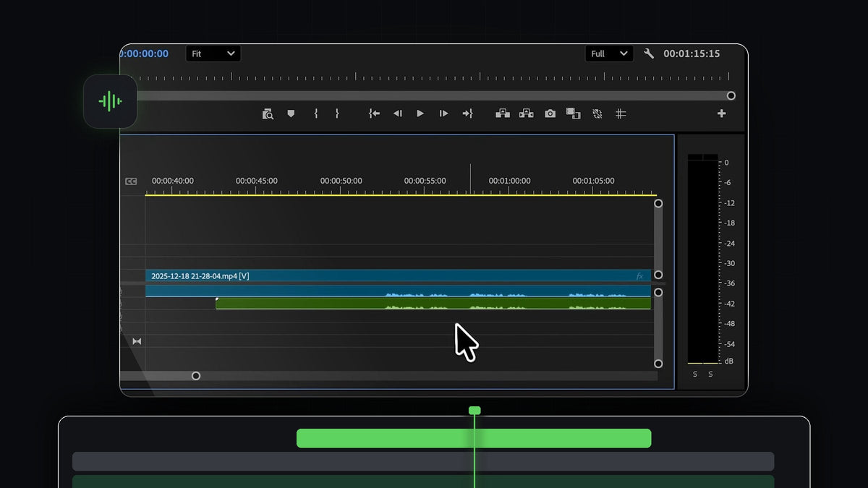Jump to the In point
Viewport: 868px width, 488px height.
374,114
